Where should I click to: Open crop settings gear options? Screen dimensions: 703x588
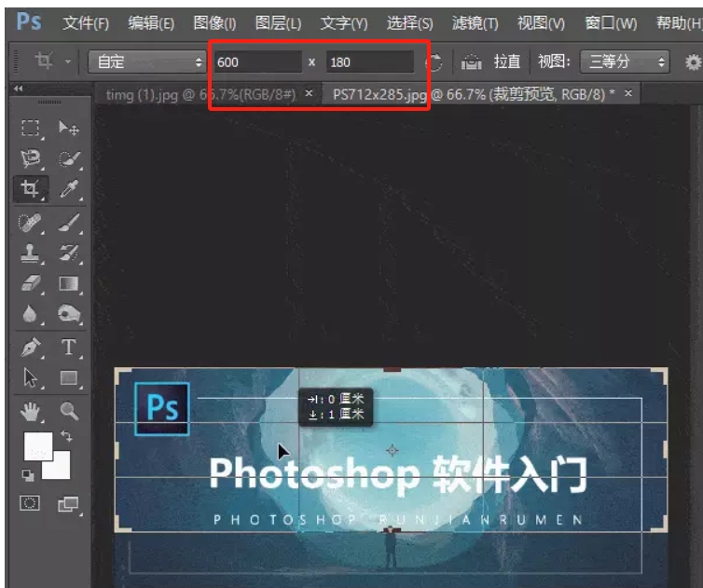pyautogui.click(x=693, y=62)
